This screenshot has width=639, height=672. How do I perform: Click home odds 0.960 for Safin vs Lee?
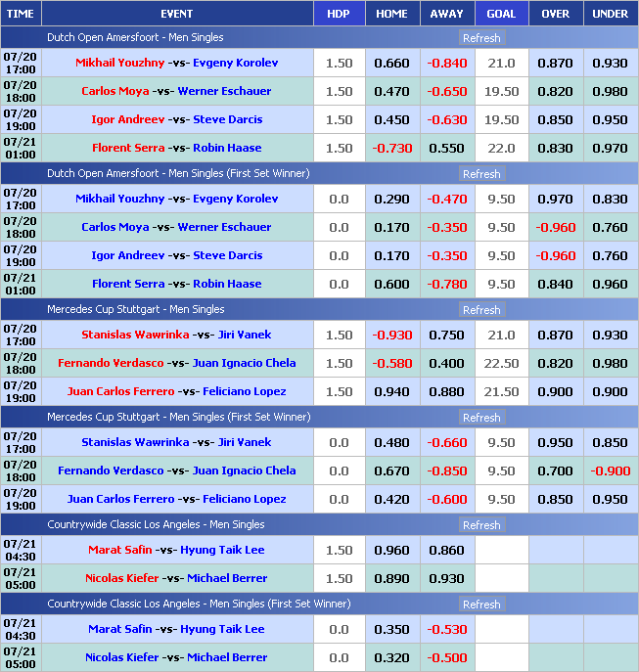tap(391, 551)
